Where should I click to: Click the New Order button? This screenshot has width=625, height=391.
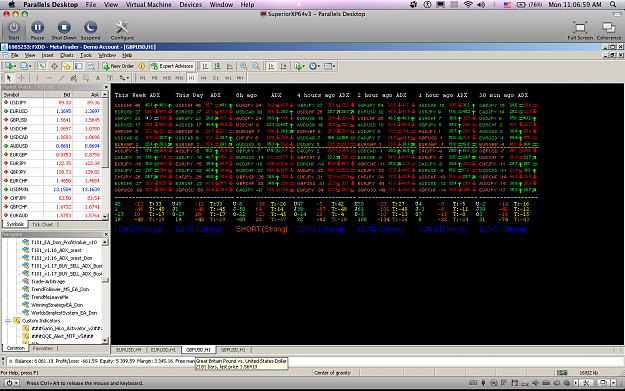click(118, 66)
